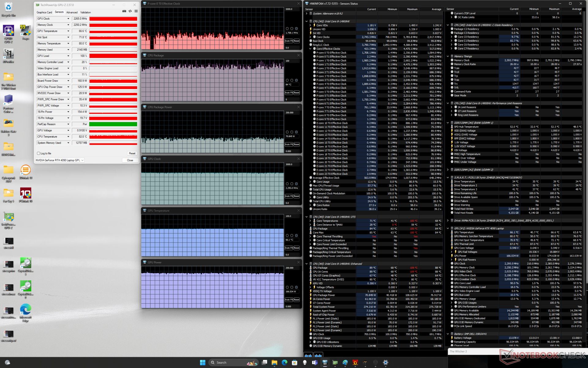Switch to the Advanced tab

[x=72, y=12]
